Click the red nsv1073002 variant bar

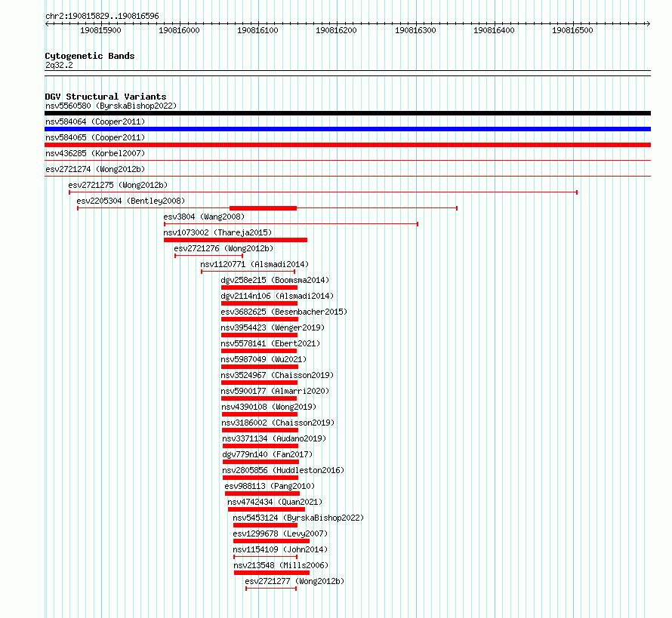pos(236,240)
